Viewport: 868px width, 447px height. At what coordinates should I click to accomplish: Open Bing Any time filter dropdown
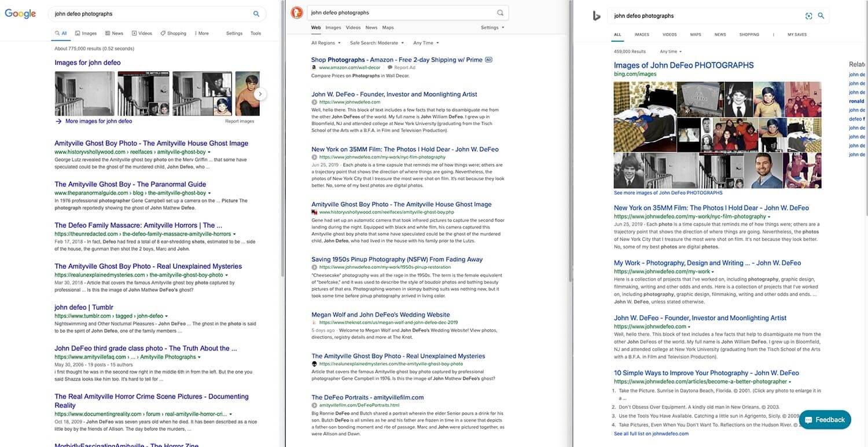pos(671,52)
